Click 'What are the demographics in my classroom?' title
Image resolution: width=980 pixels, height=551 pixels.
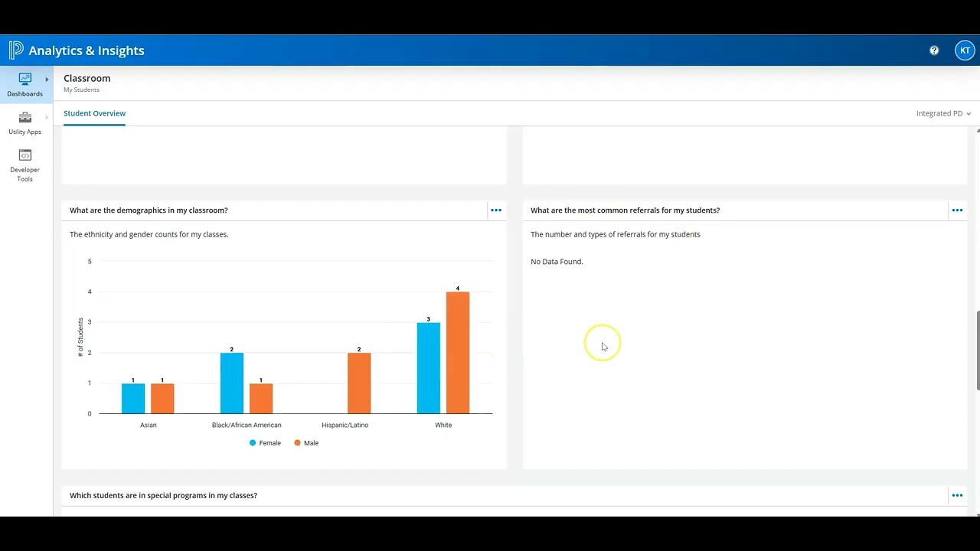(x=149, y=210)
